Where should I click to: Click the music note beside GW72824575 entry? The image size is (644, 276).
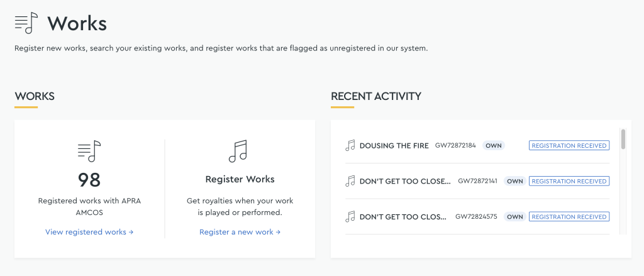[350, 216]
